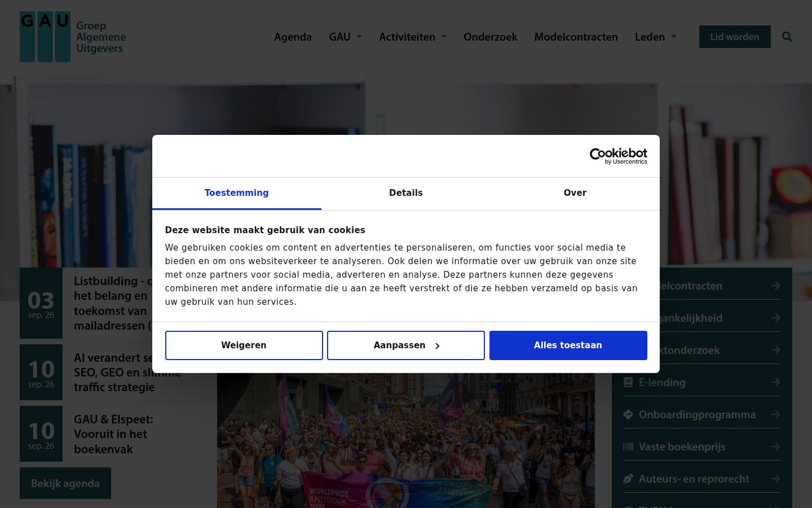Viewport: 812px width, 508px height.
Task: Click the Aanpassen button label
Action: (399, 345)
